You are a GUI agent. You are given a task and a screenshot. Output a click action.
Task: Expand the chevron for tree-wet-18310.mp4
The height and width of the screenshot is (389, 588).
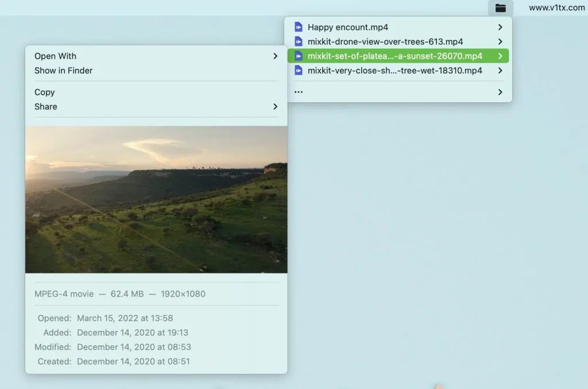[x=500, y=70]
